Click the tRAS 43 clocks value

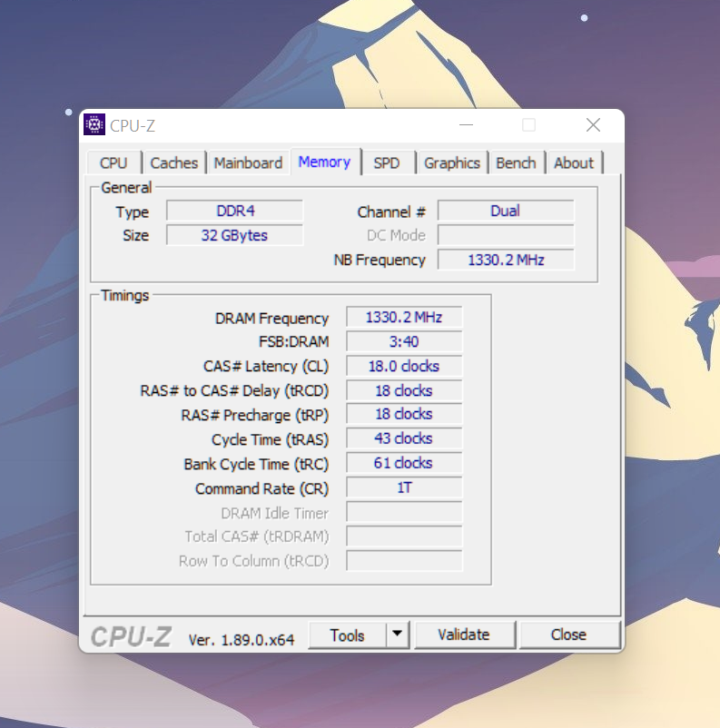[x=405, y=438]
